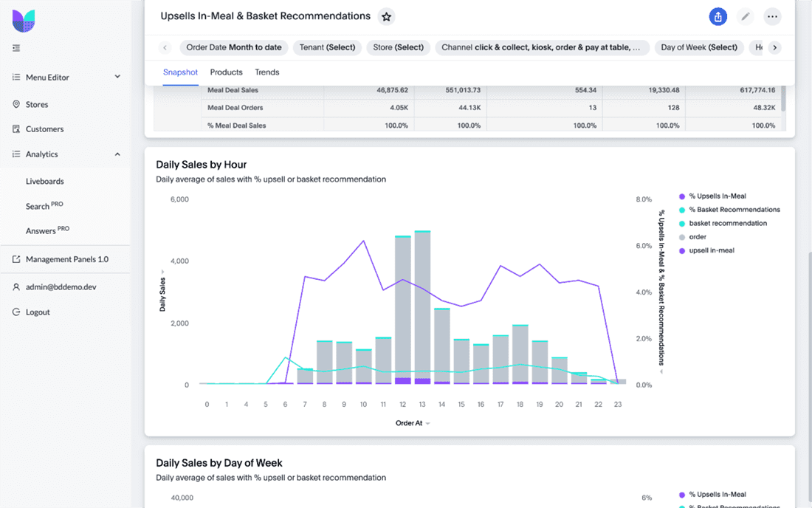Switch to the Products tab
812x508 pixels.
pos(226,72)
